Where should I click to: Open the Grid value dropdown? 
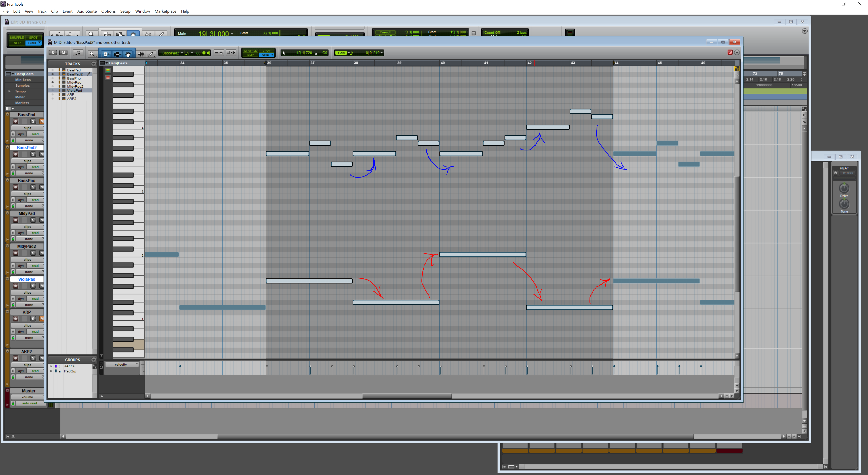click(x=382, y=53)
